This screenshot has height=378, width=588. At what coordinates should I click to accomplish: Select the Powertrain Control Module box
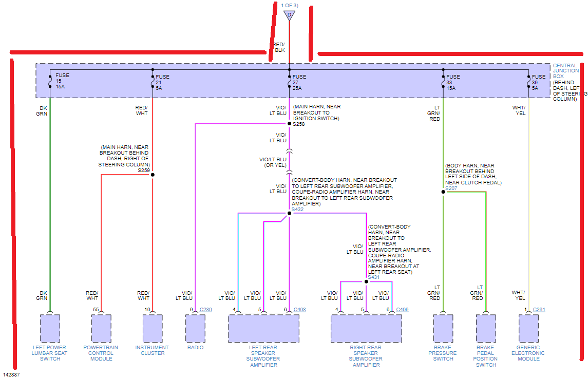tap(101, 328)
